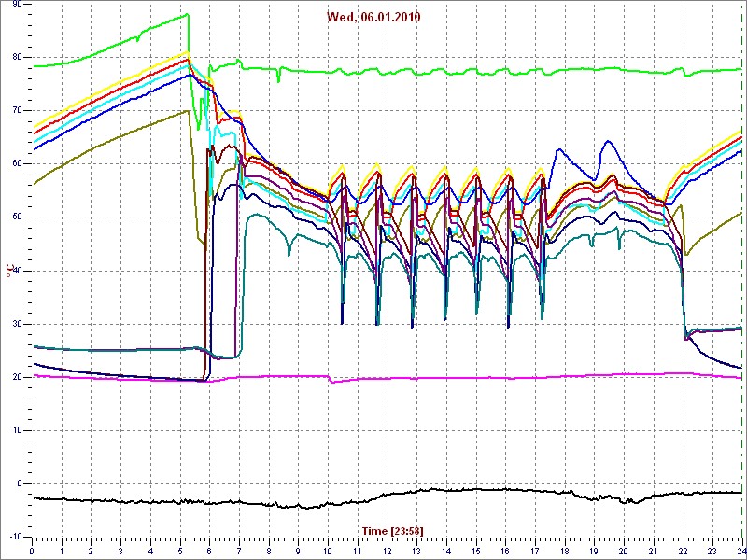Click hour 9 on the time axis
The width and height of the screenshot is (747, 560).
[298, 550]
